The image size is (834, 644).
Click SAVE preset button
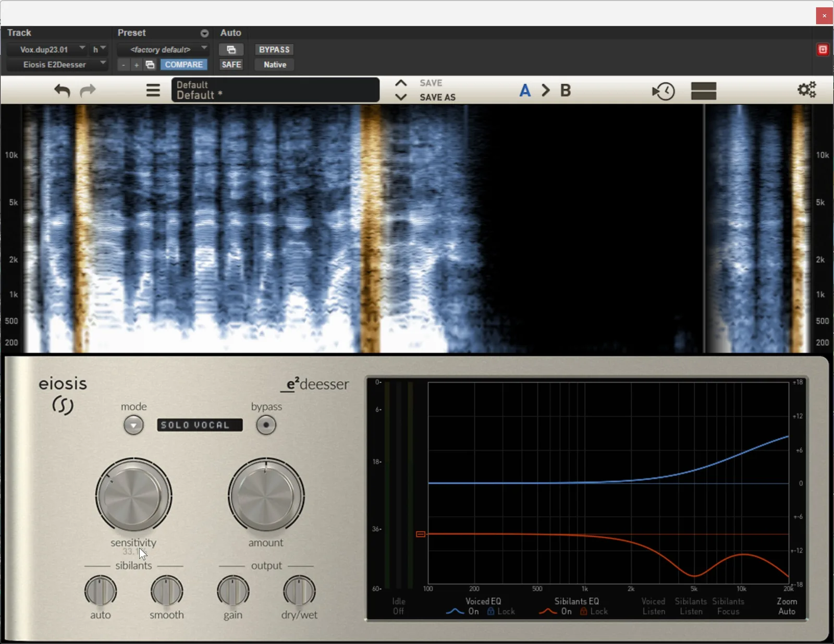click(x=431, y=83)
